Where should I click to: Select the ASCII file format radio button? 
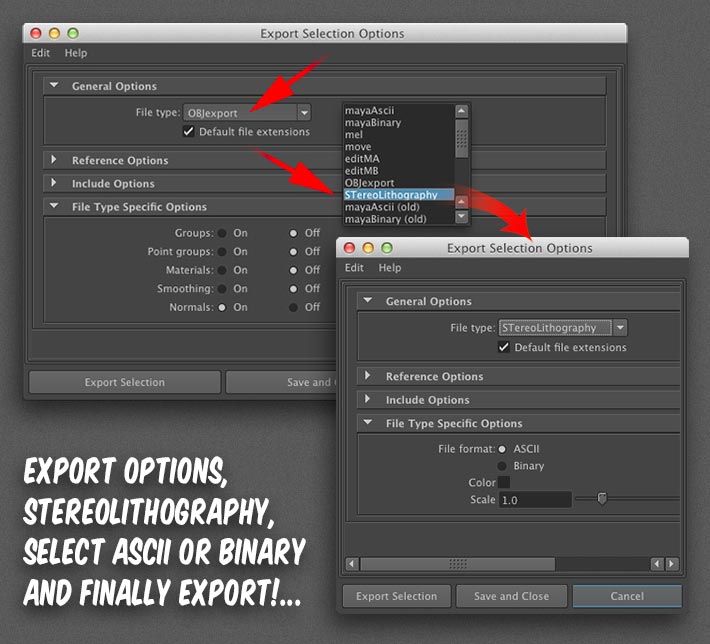(x=503, y=449)
